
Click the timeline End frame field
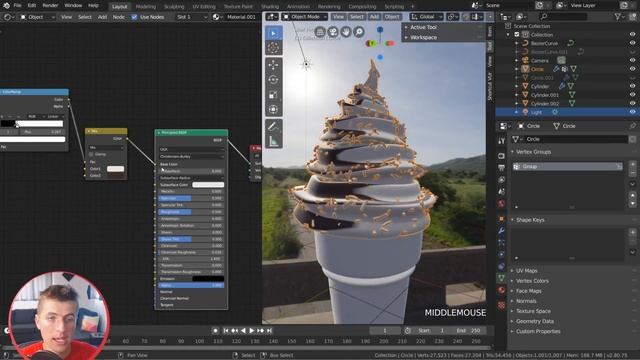pos(468,331)
